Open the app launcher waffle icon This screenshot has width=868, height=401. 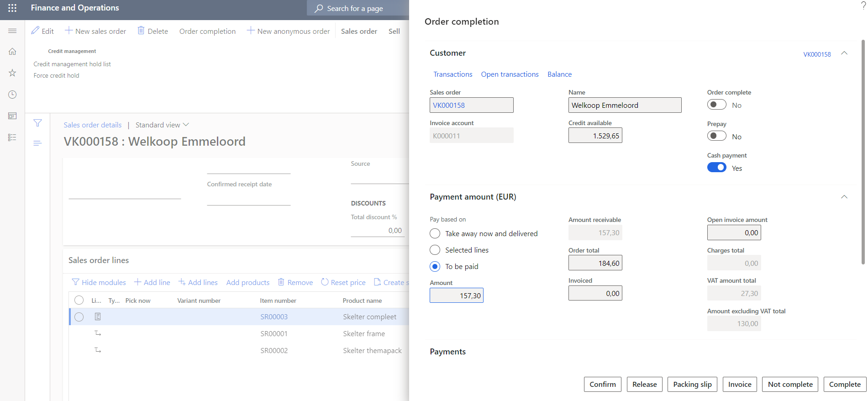[x=12, y=8]
